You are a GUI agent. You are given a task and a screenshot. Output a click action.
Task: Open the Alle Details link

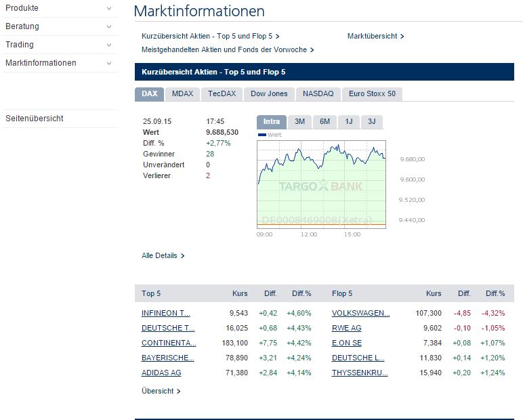[163, 256]
